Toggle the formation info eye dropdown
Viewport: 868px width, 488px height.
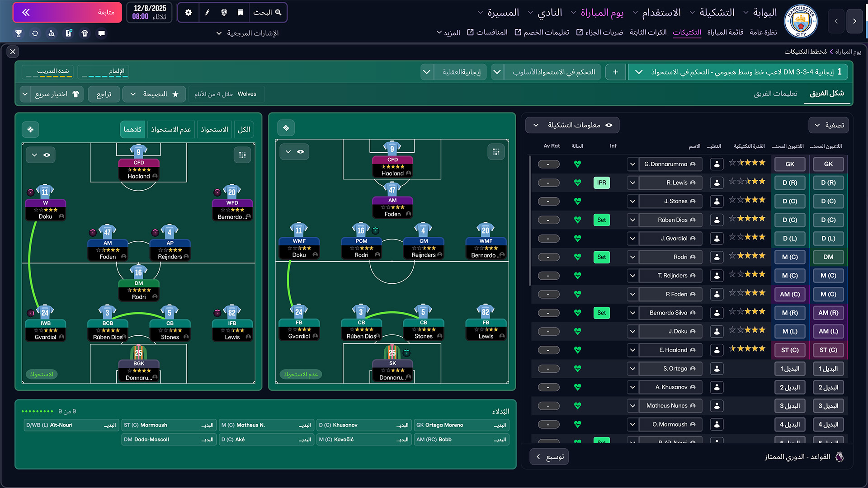572,125
